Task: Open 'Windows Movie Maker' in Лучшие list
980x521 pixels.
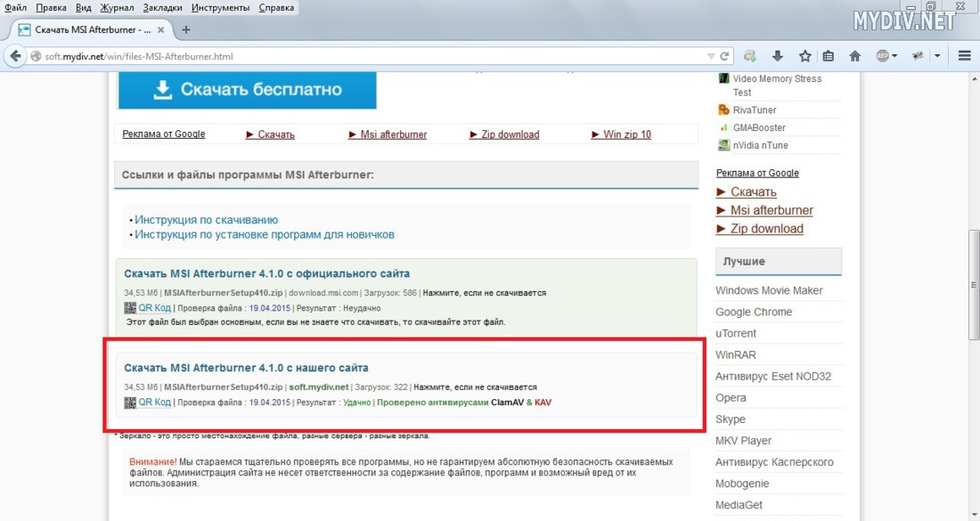Action: [769, 290]
